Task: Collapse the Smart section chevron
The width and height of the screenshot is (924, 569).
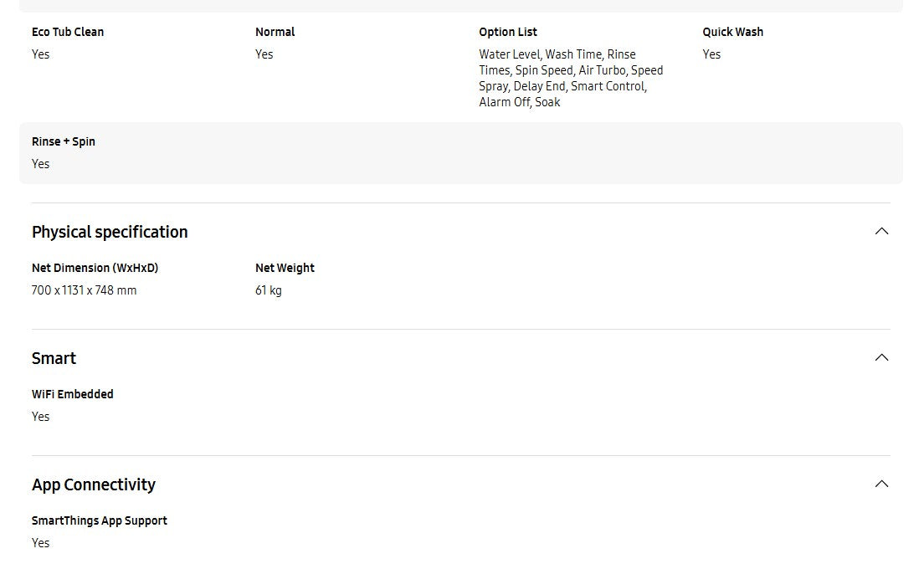Action: 881,358
